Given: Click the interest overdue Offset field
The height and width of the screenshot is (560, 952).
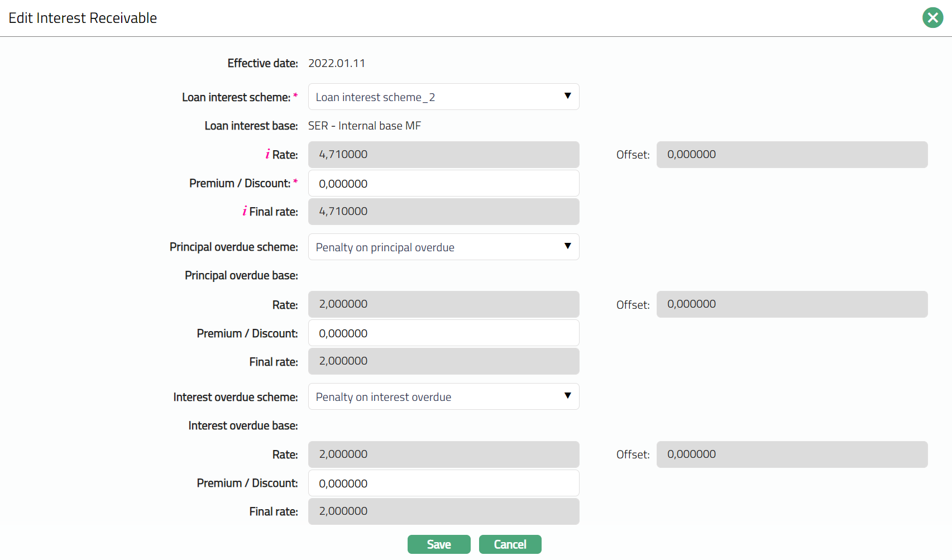Looking at the screenshot, I should [792, 454].
